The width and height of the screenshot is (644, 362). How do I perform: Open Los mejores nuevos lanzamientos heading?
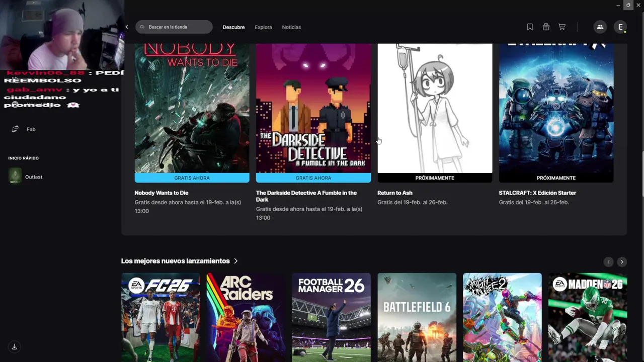175,261
